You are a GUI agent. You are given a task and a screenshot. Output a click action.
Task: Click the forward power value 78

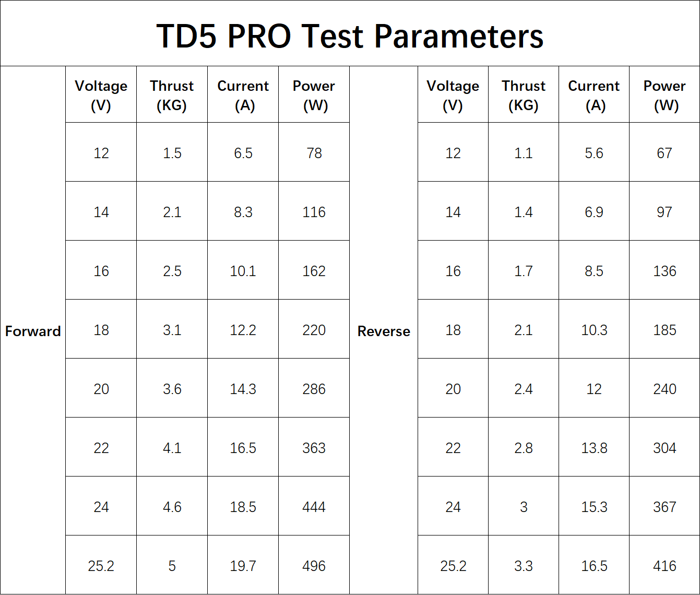[314, 153]
